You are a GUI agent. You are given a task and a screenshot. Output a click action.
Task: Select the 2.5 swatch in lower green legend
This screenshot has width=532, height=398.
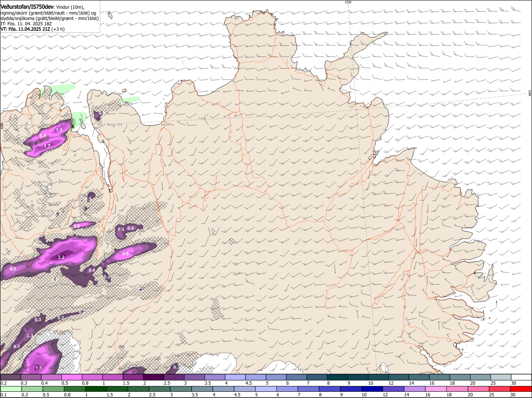(160, 389)
